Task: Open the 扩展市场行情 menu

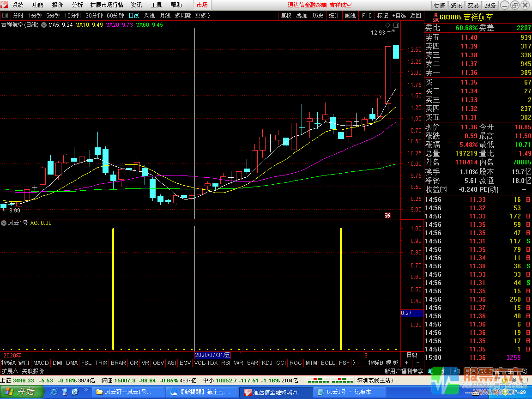Action: point(107,5)
